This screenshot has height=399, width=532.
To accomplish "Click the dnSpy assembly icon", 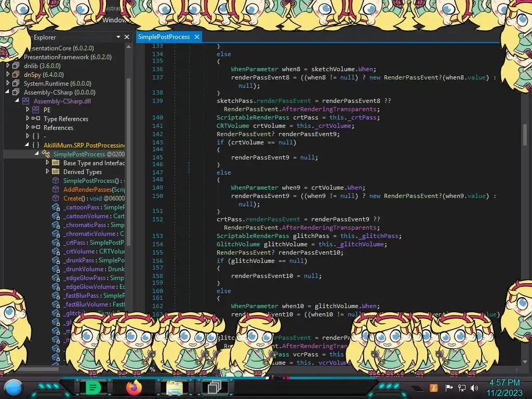I will pos(16,74).
